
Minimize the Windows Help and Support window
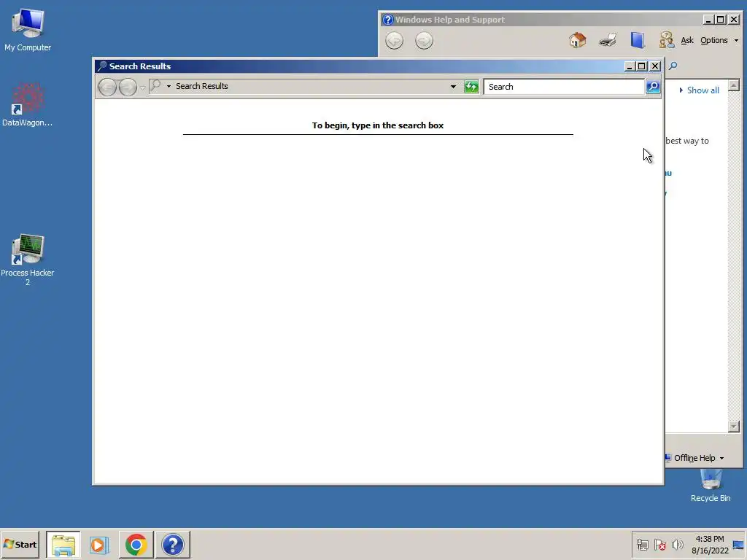coord(708,20)
